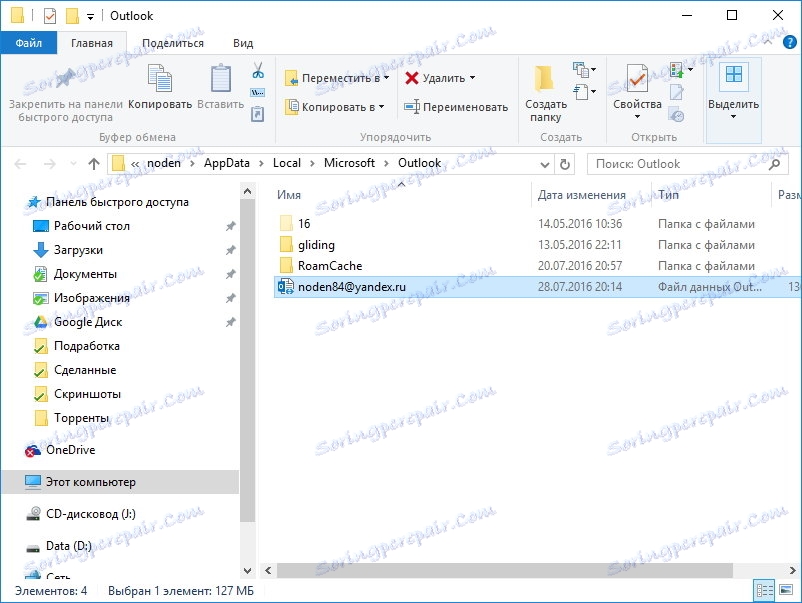Screen dimensions: 802x603
Task: Click the Copy icon in ribbon
Action: point(160,78)
